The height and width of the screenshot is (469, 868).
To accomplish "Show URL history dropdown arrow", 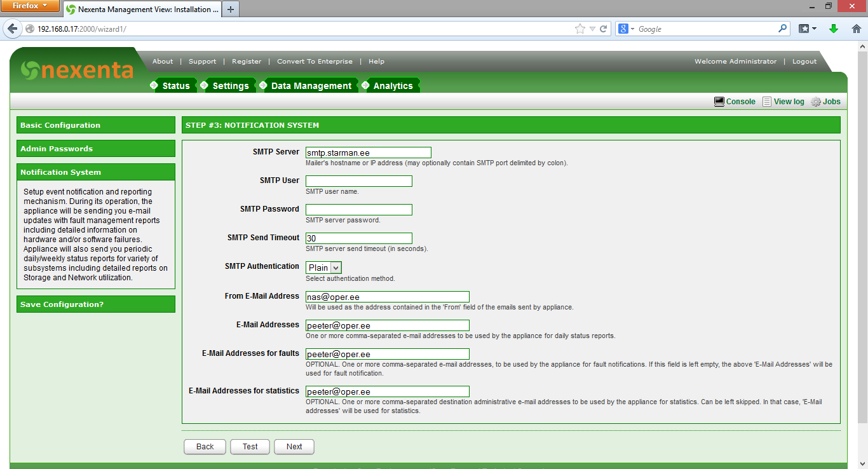I will pyautogui.click(x=592, y=29).
